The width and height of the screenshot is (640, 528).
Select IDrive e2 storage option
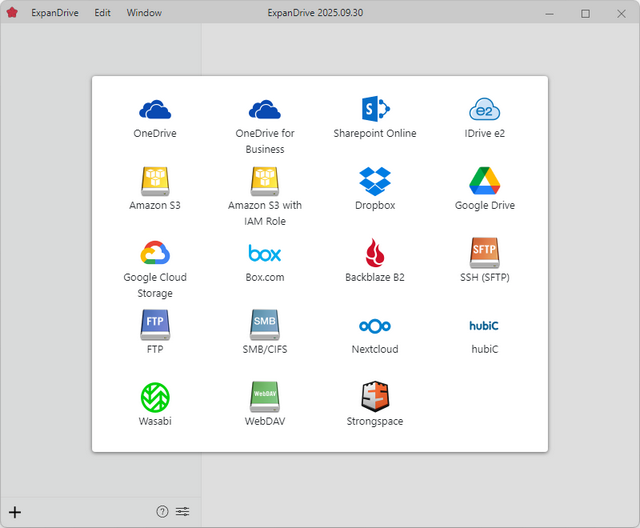485,110
